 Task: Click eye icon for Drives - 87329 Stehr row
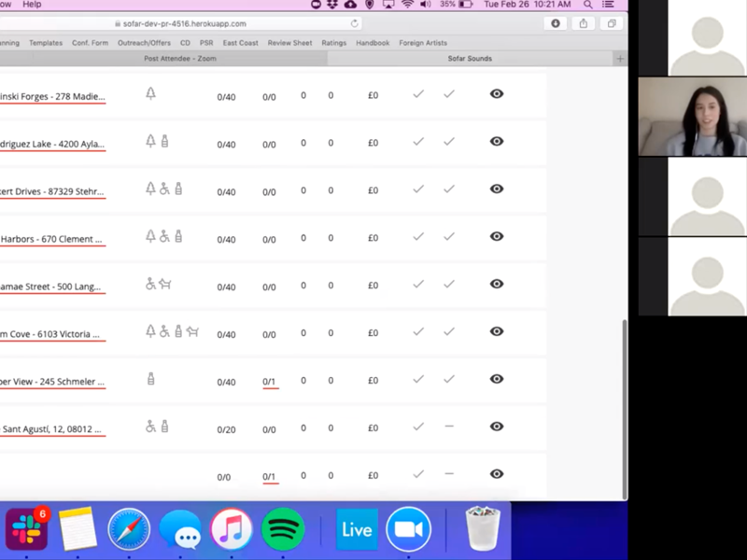tap(497, 189)
